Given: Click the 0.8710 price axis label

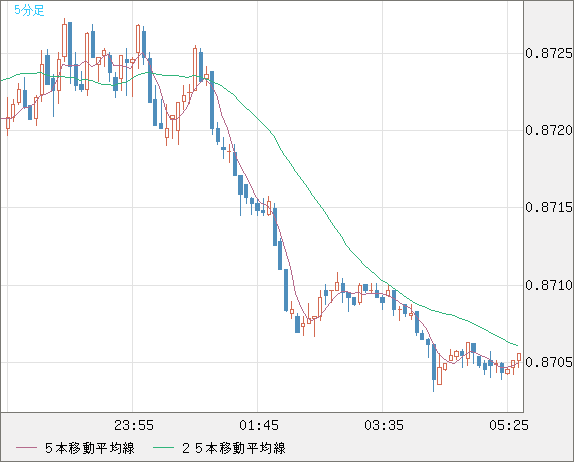Looking at the screenshot, I should click(548, 285).
